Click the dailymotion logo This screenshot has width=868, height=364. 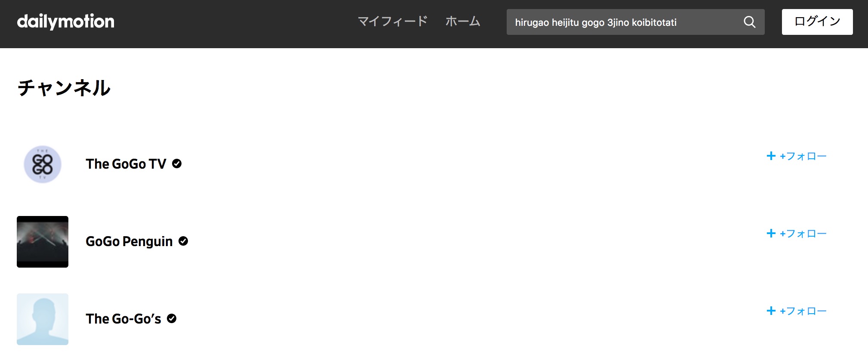coord(66,22)
